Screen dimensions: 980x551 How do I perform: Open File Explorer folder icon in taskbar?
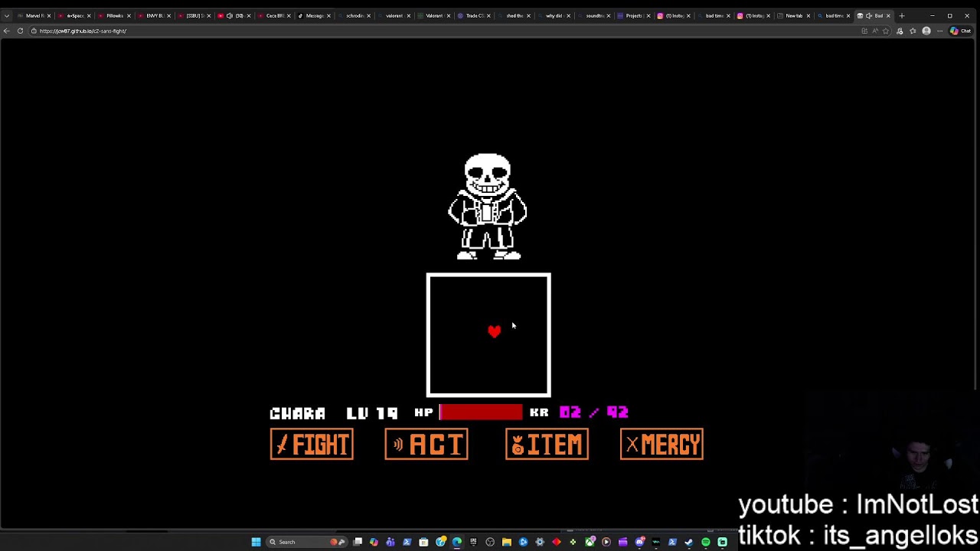[506, 542]
